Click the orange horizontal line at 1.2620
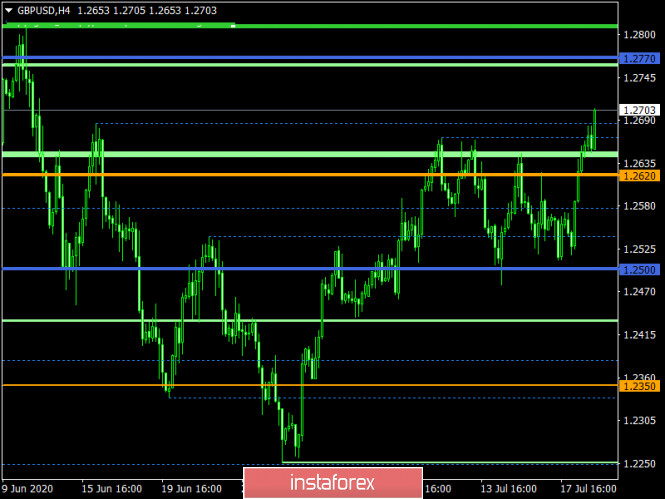This screenshot has width=665, height=499. 300,175
